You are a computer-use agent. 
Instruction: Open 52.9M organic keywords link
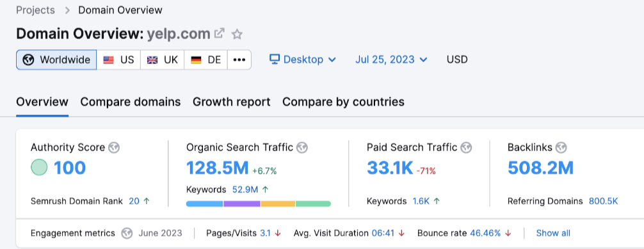[x=245, y=190]
